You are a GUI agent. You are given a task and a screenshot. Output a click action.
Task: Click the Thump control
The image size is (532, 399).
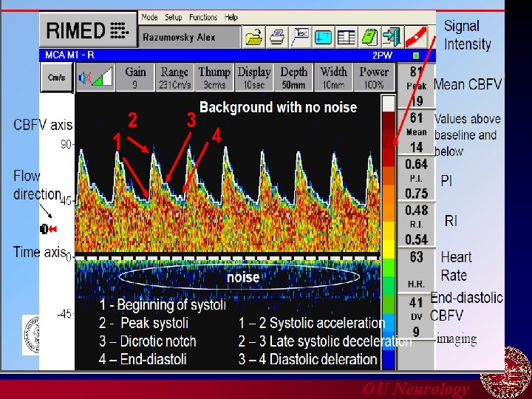pos(214,78)
